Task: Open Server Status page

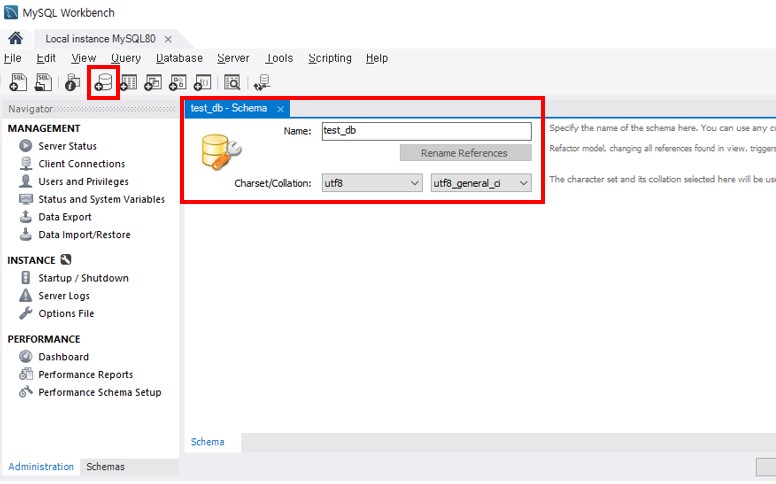Action: pyautogui.click(x=67, y=146)
